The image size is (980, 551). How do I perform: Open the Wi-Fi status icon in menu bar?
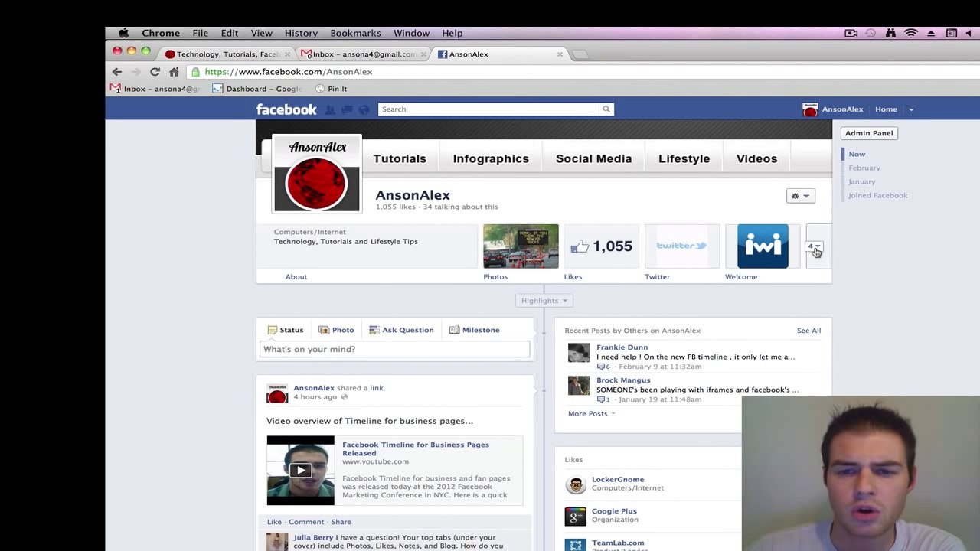[910, 33]
